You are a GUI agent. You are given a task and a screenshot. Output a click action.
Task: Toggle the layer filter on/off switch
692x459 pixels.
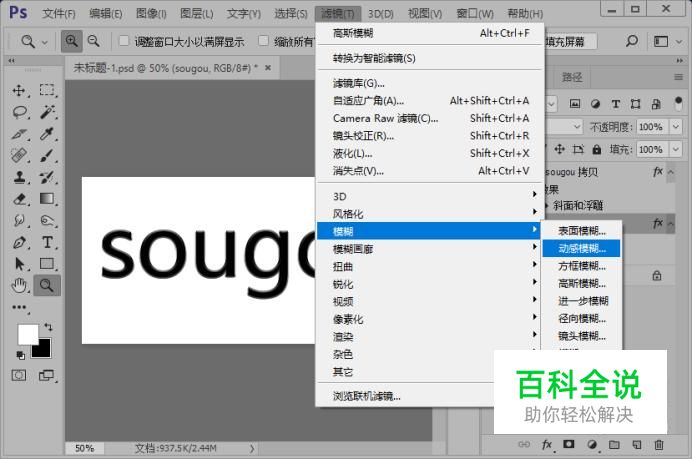pos(678,104)
